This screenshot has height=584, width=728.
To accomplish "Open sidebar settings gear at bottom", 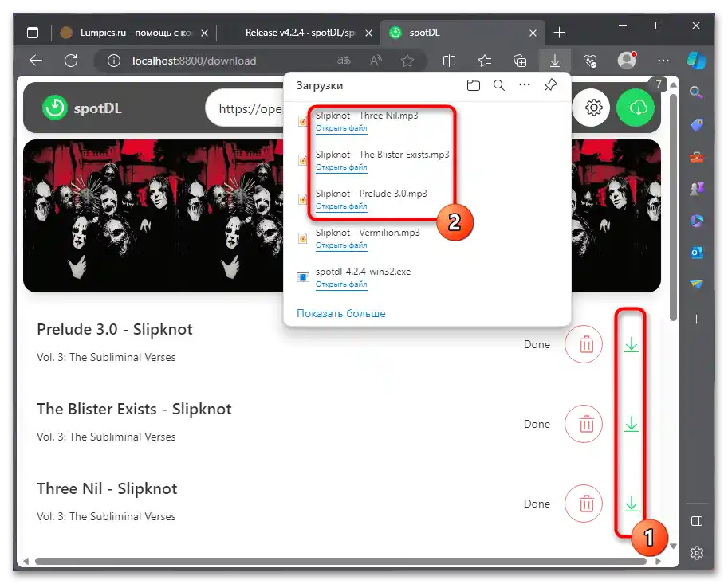I will pos(696,553).
